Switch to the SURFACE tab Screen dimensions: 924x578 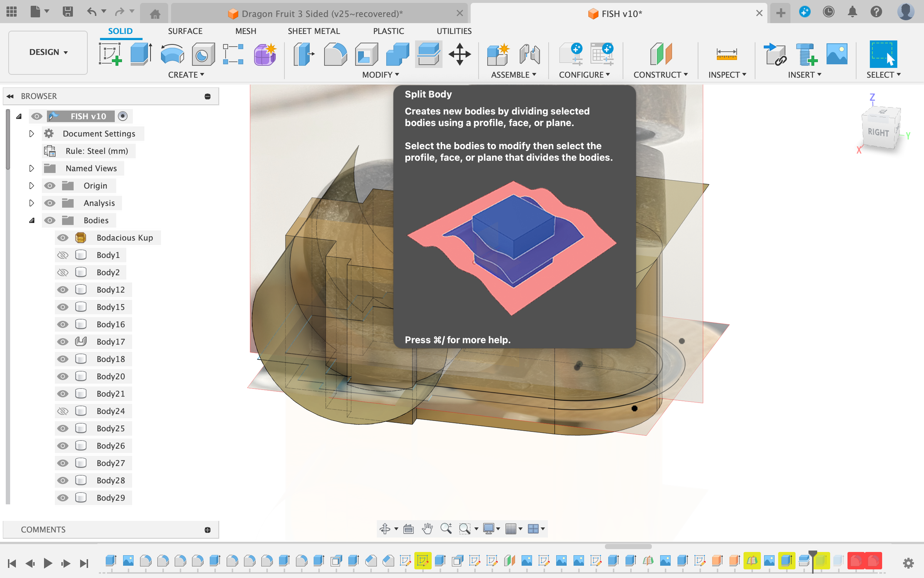185,31
